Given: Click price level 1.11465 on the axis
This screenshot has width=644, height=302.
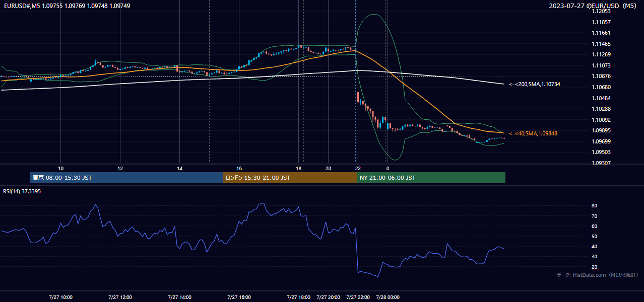Looking at the screenshot, I should [x=602, y=44].
